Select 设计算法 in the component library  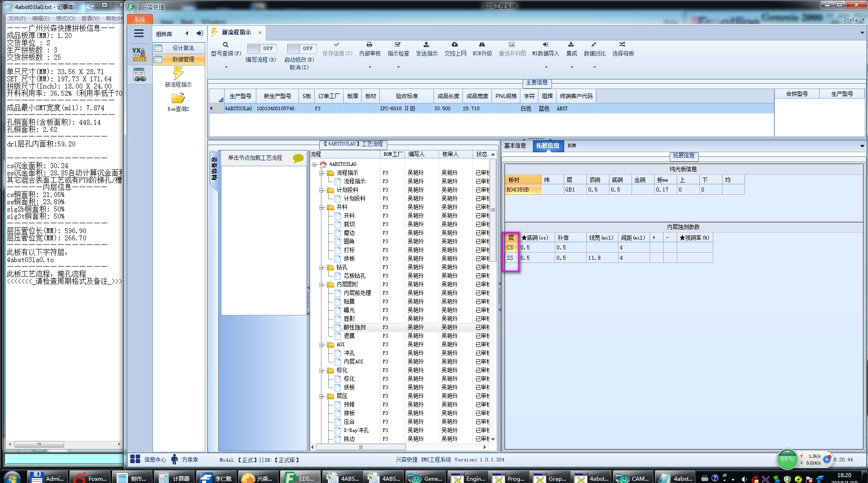tap(179, 48)
